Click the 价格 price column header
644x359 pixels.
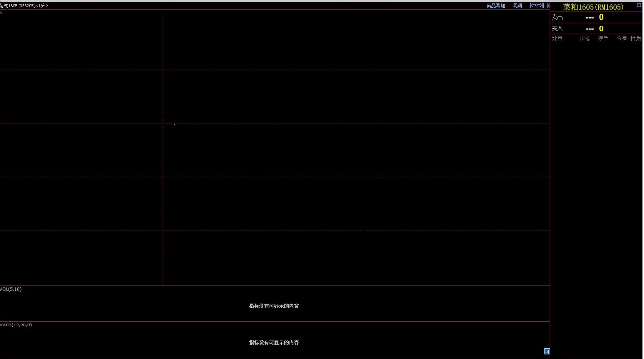tap(585, 38)
